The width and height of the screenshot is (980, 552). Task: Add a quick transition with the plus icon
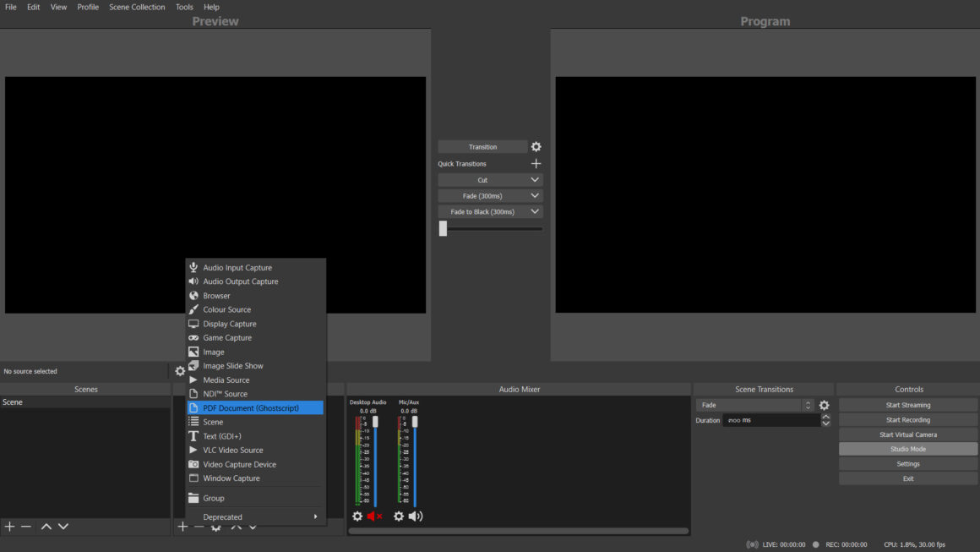(536, 163)
